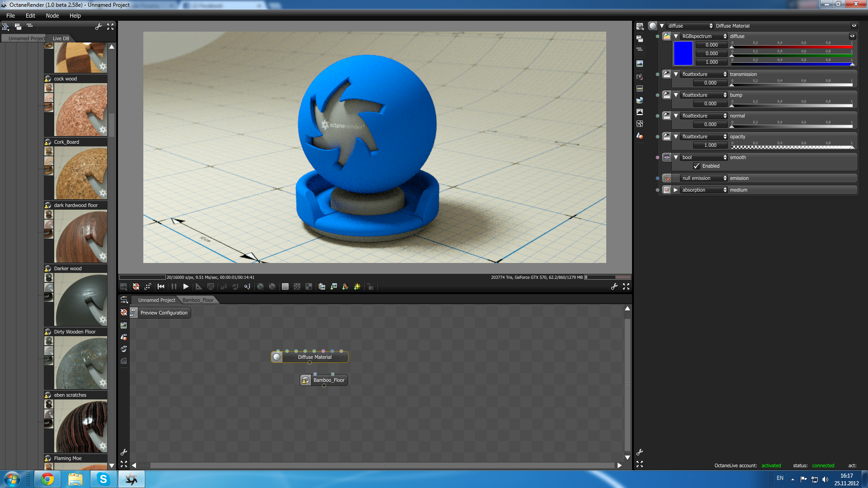Click the blue diffuse color swatch

(x=683, y=53)
